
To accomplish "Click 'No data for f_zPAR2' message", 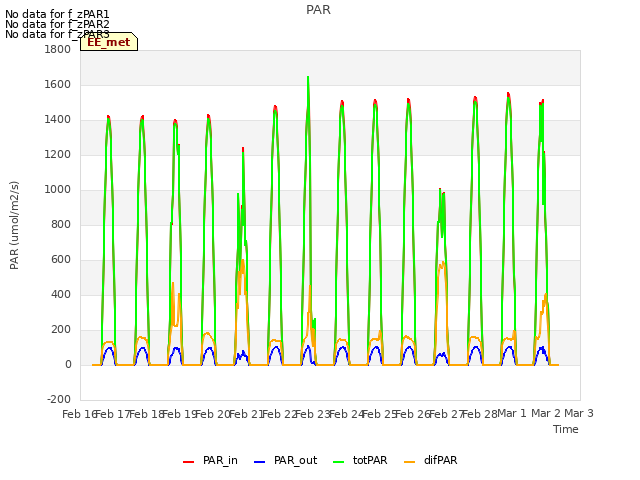I will coord(57,24).
